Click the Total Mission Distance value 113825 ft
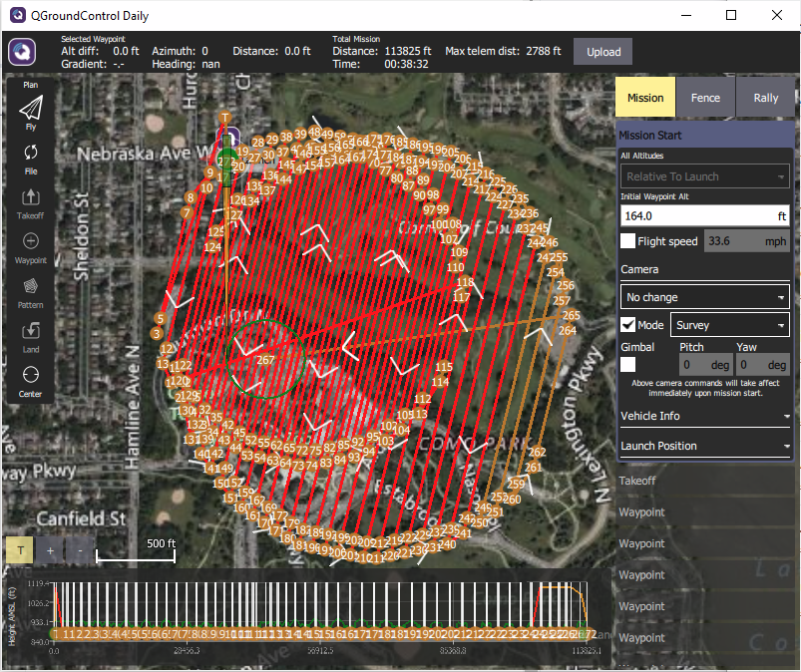 click(407, 51)
